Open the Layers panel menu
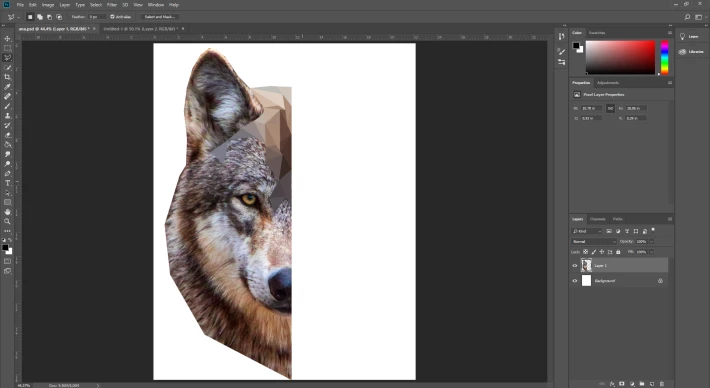710x388 pixels. pyautogui.click(x=670, y=219)
